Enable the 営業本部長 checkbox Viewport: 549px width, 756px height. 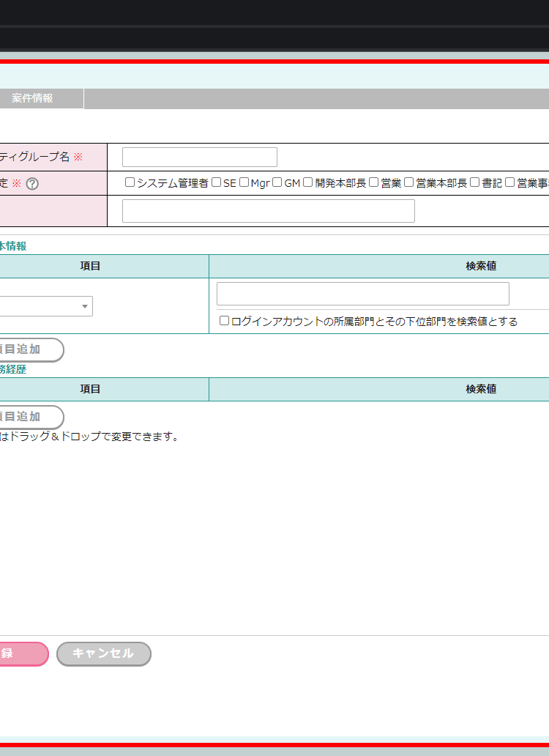pos(408,182)
